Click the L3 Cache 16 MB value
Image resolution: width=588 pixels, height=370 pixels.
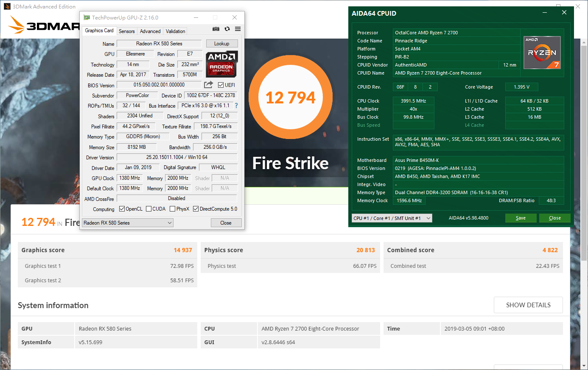click(535, 117)
